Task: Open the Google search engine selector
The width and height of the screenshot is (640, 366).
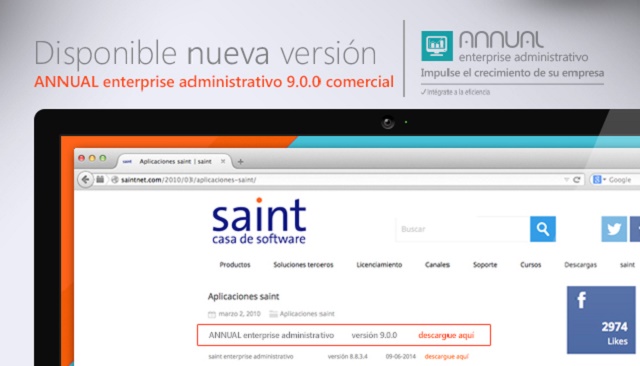Action: (x=599, y=180)
